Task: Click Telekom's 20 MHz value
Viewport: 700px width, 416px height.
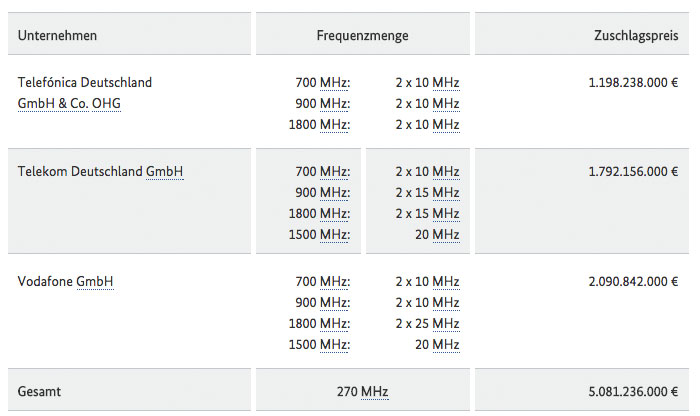Action: click(x=437, y=234)
